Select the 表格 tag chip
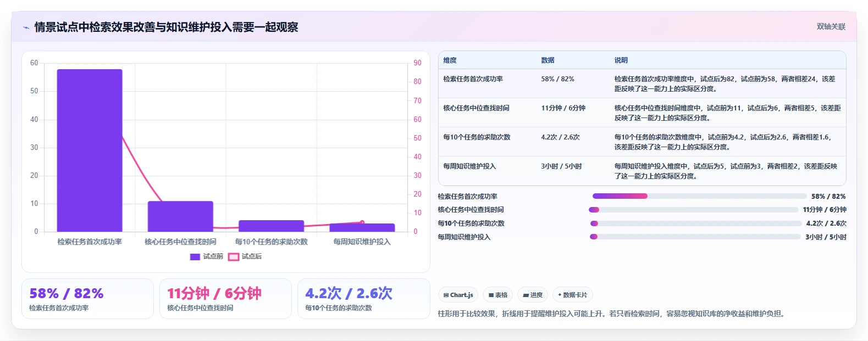The height and width of the screenshot is (341, 868). 498,295
